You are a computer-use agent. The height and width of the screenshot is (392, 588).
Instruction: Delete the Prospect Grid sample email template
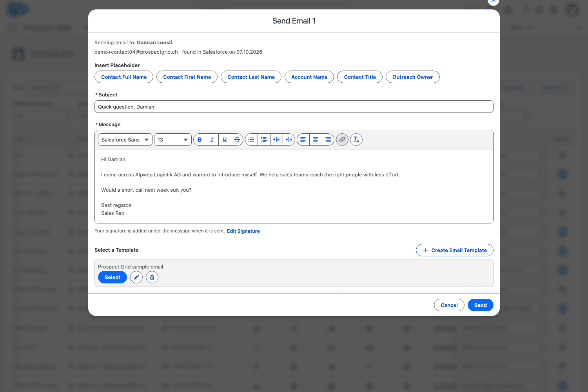(152, 278)
